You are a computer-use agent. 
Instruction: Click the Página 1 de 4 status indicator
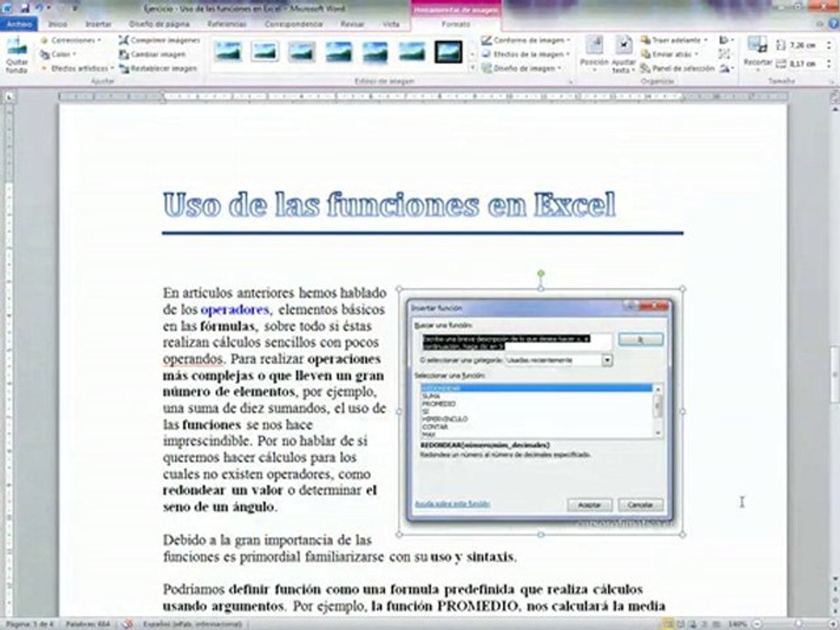(x=30, y=624)
